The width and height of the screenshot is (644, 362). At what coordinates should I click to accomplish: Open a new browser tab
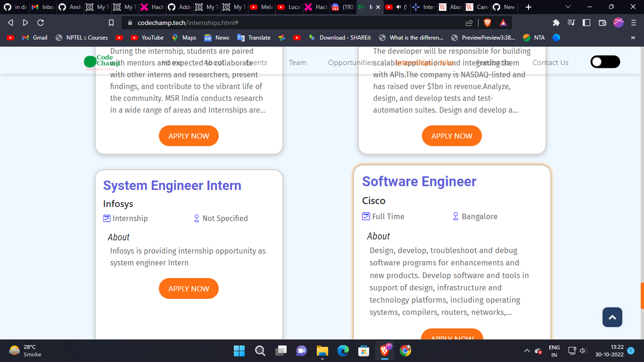pos(528,7)
